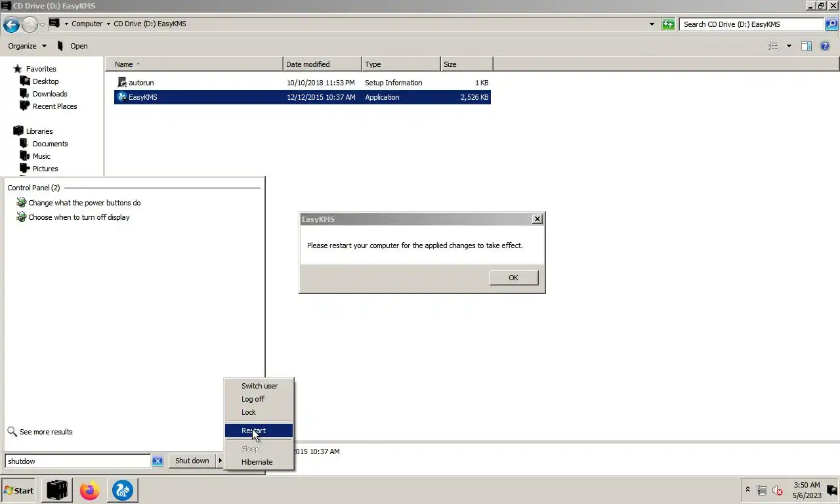Go back using the Explorer back arrow
Image resolution: width=840 pixels, height=504 pixels.
pyautogui.click(x=11, y=25)
